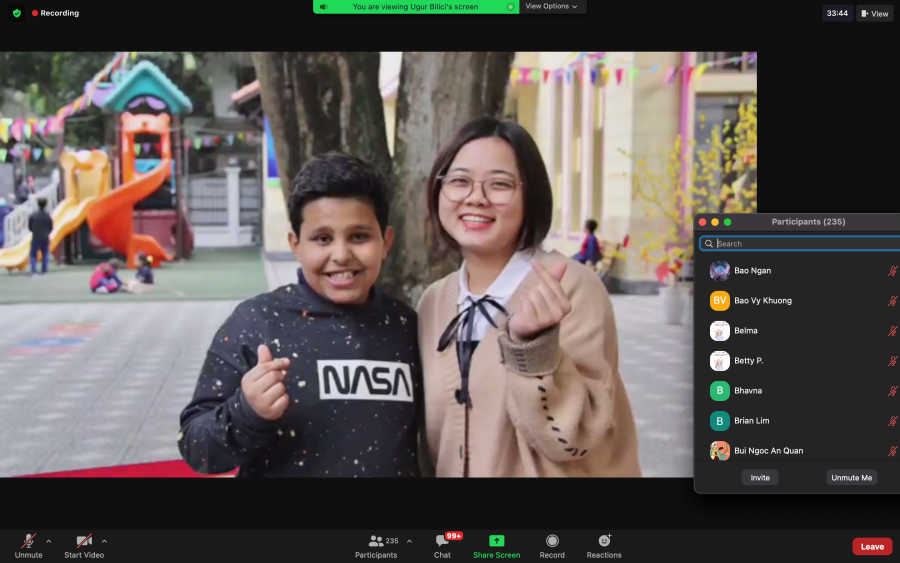The image size is (900, 563).
Task: Click muted mic icon for Brian Lim
Action: tap(893, 421)
